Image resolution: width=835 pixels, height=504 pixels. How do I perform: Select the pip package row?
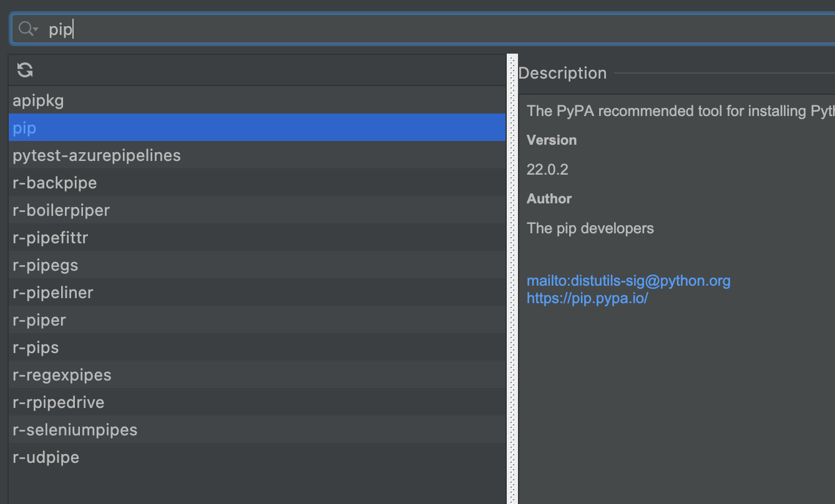(257, 127)
